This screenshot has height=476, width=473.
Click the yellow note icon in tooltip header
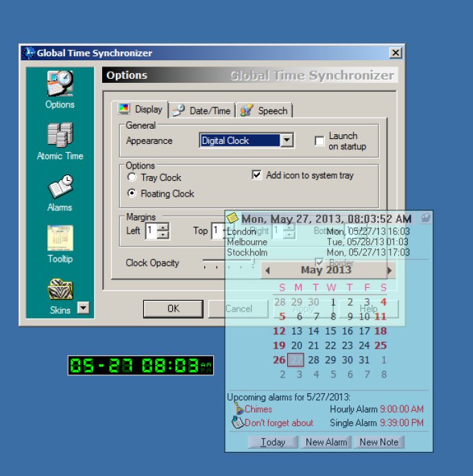click(x=232, y=218)
